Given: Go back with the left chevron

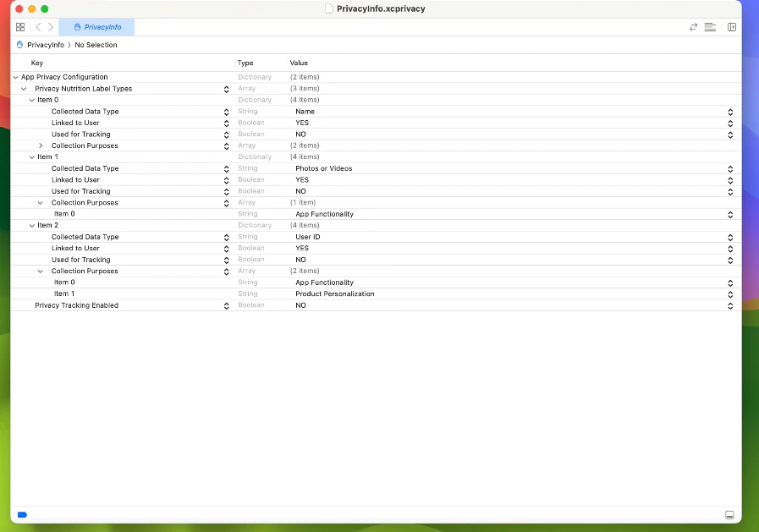Looking at the screenshot, I should coord(38,27).
